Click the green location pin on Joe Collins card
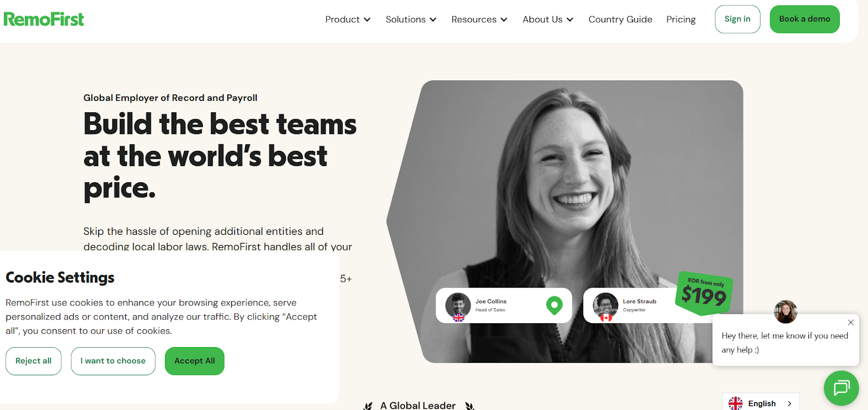Viewport: 868px width, 410px height. click(x=554, y=305)
